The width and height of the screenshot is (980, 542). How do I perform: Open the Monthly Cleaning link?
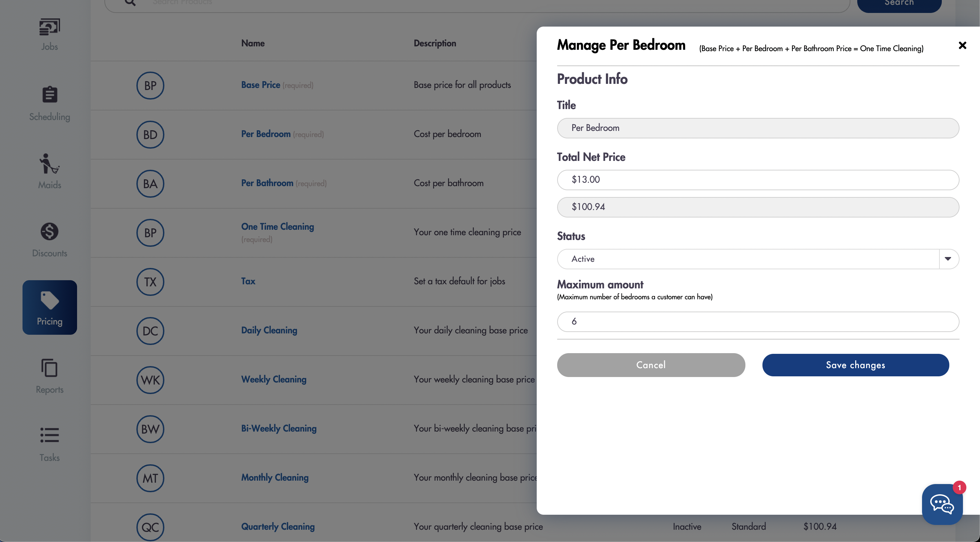pos(275,477)
